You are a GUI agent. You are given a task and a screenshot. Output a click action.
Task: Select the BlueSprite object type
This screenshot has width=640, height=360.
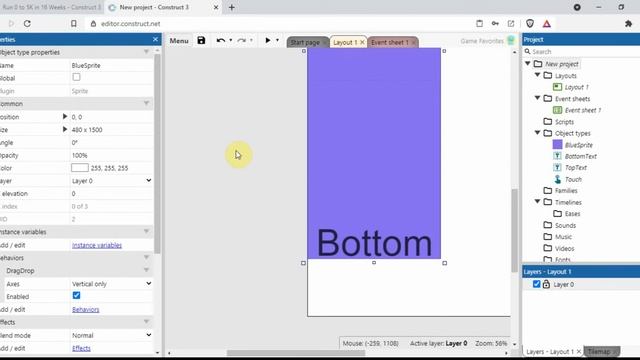(x=578, y=145)
